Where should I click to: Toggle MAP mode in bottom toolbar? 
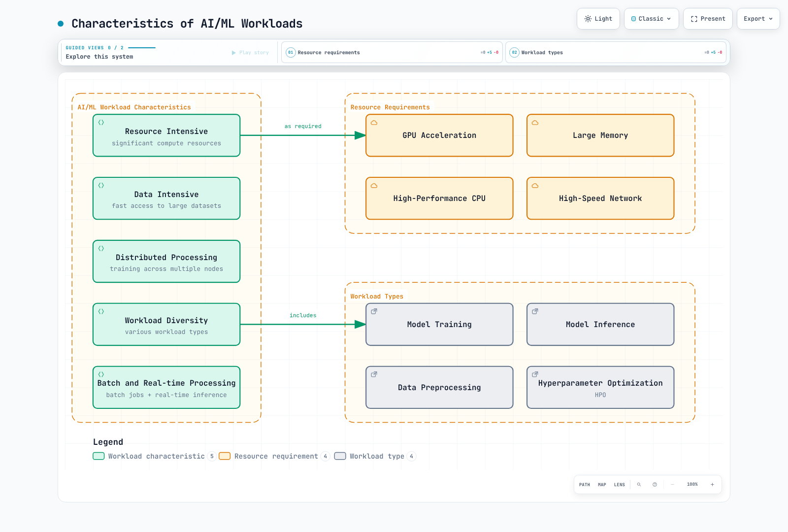[602, 485]
